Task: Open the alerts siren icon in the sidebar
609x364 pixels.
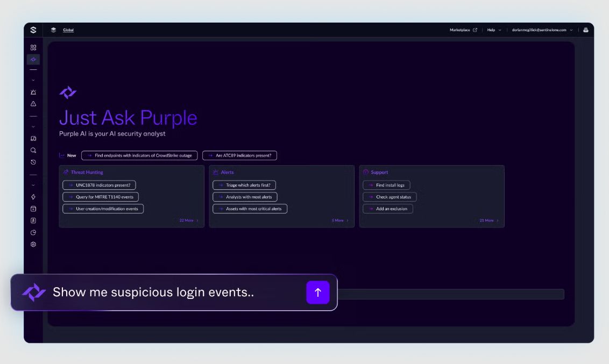Action: [x=33, y=92]
